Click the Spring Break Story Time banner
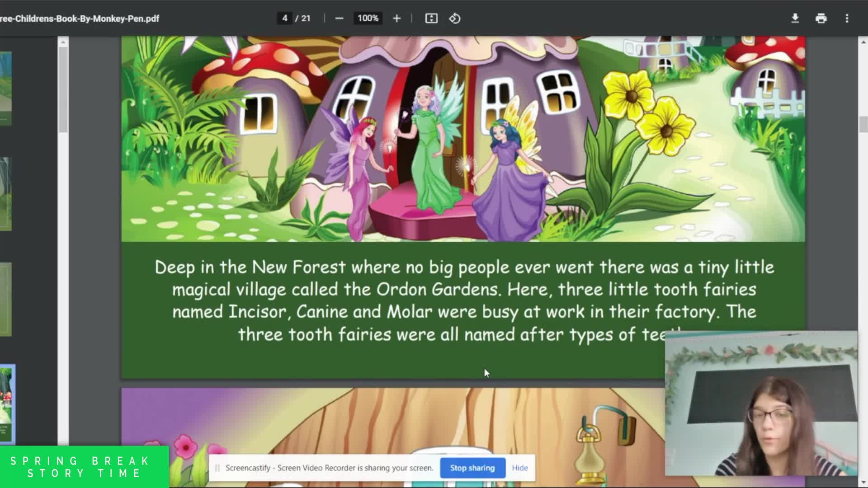The image size is (868, 488). pos(85,467)
